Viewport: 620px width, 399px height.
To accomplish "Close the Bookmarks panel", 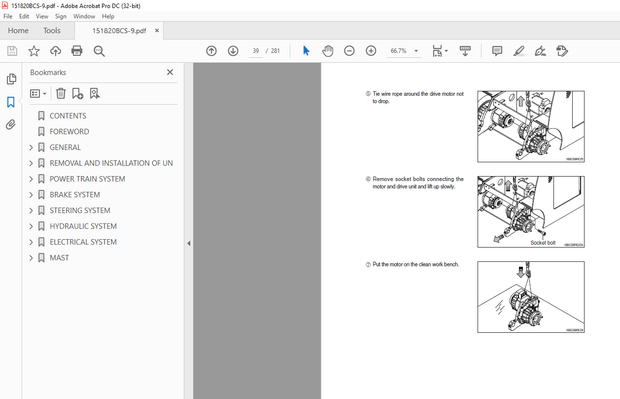I will (x=170, y=72).
